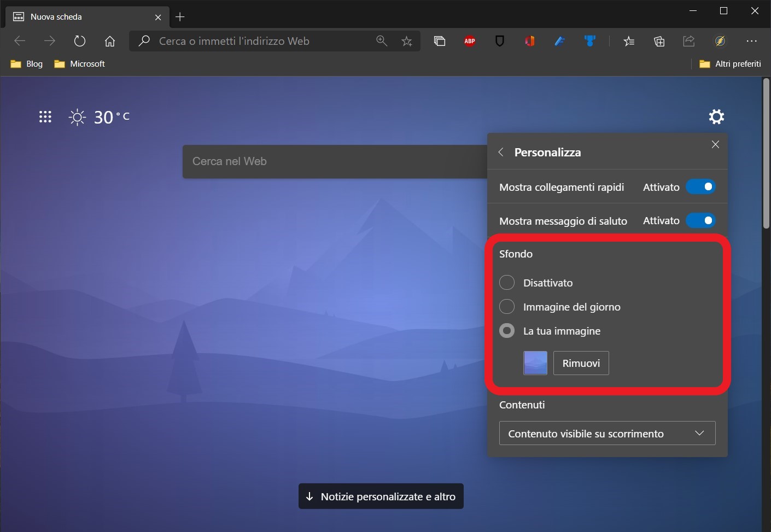Open the Microsoft bookmarks folder
The image size is (771, 532).
[x=80, y=64]
